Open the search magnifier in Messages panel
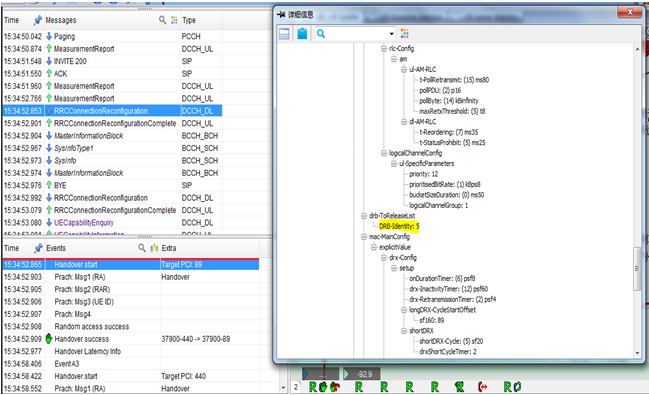The image size is (649, 395). 162,19
